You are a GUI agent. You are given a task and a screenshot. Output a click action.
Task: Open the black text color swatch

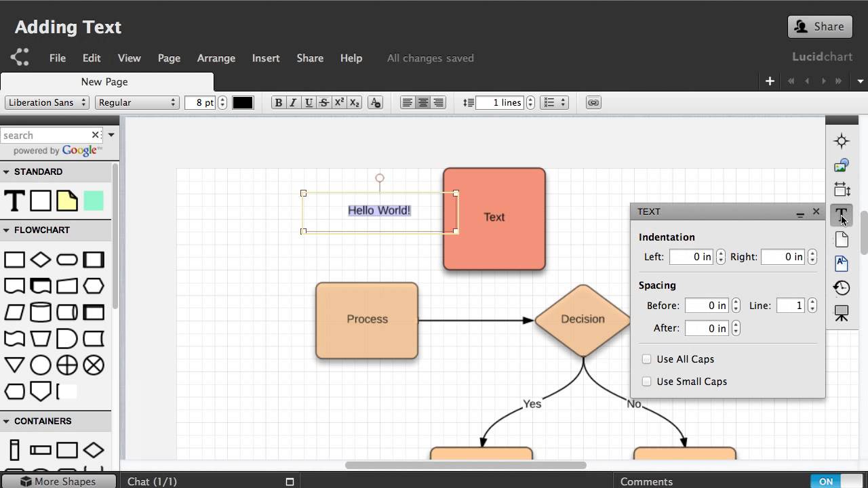click(x=243, y=103)
